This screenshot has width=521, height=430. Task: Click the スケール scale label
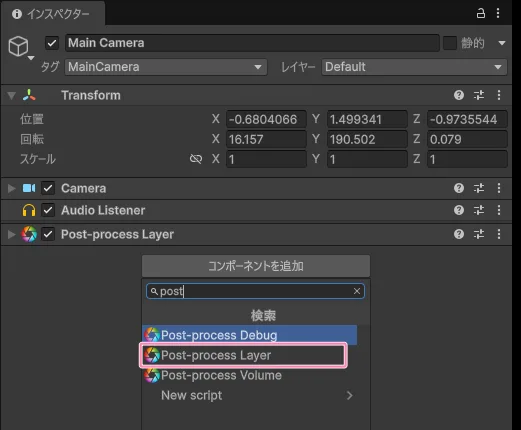pos(38,159)
